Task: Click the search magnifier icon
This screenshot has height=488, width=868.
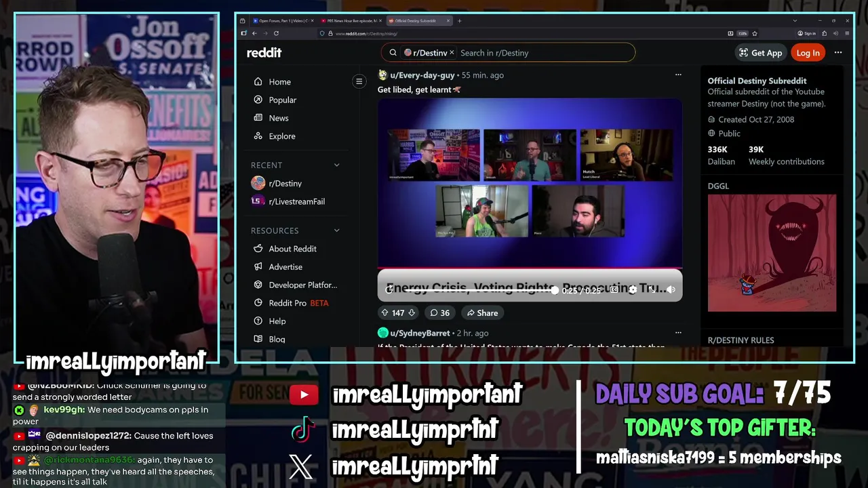Action: [x=393, y=53]
